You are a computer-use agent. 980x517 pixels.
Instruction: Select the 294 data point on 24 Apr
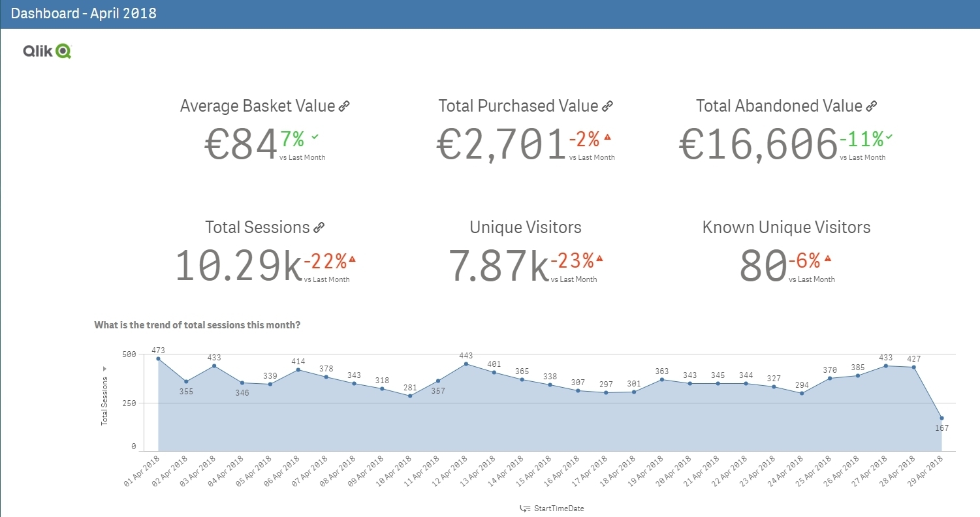click(802, 393)
